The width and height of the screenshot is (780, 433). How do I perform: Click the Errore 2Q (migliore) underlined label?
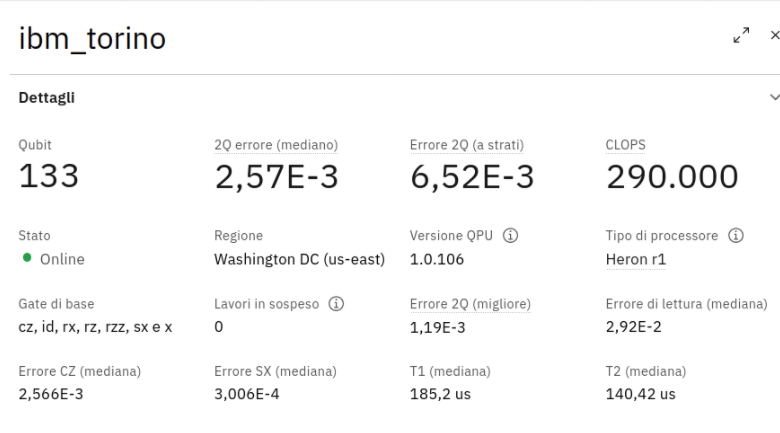click(x=470, y=304)
